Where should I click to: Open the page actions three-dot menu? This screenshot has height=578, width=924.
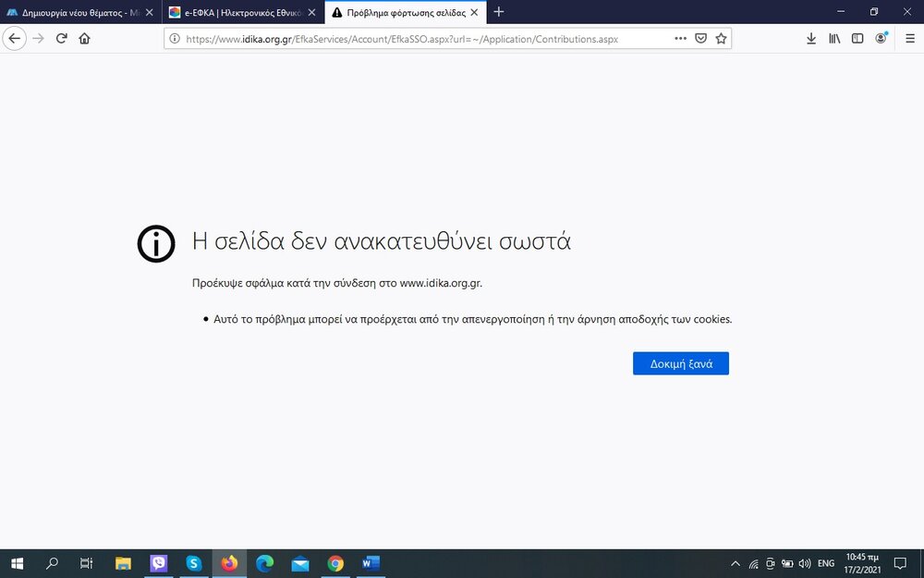[681, 39]
